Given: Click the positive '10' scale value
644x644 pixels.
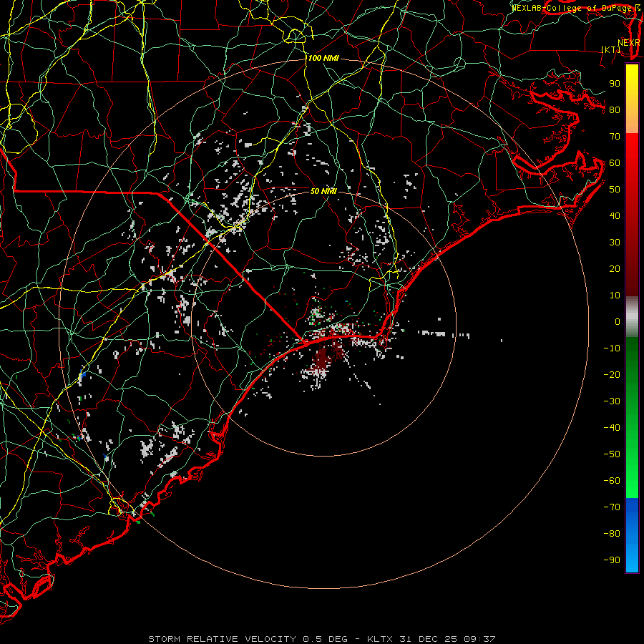Looking at the screenshot, I should coord(615,296).
